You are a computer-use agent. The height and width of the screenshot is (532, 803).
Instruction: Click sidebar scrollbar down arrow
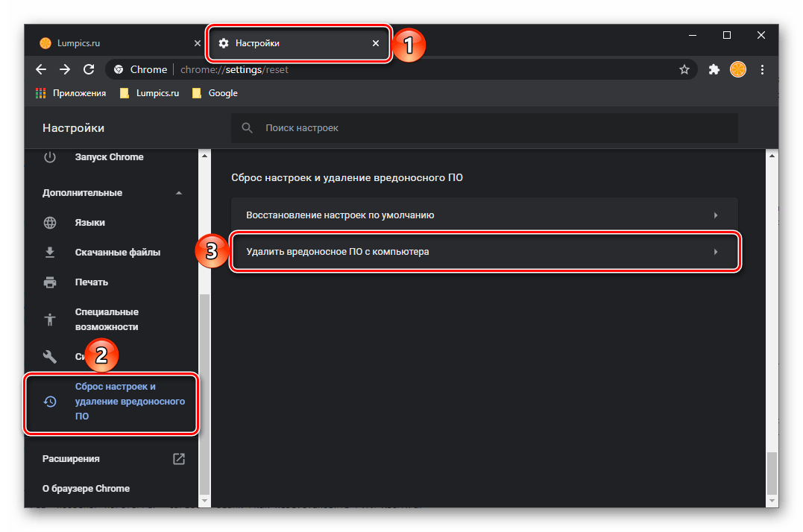[204, 501]
